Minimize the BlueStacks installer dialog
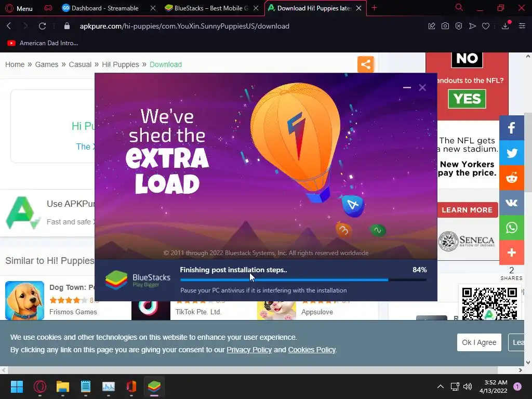This screenshot has height=399, width=532. point(407,87)
